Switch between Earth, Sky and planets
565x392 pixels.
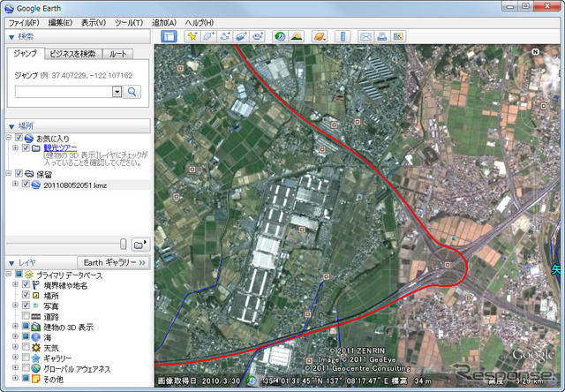[320, 36]
